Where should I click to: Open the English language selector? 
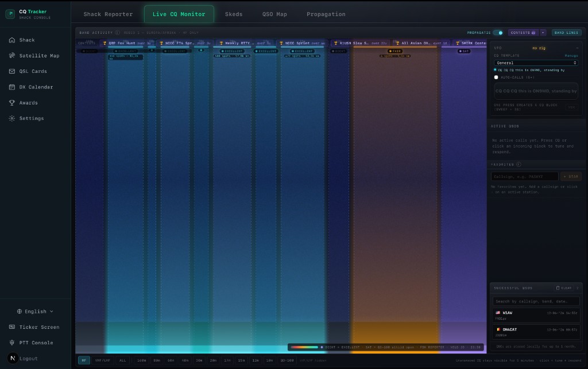(35, 311)
